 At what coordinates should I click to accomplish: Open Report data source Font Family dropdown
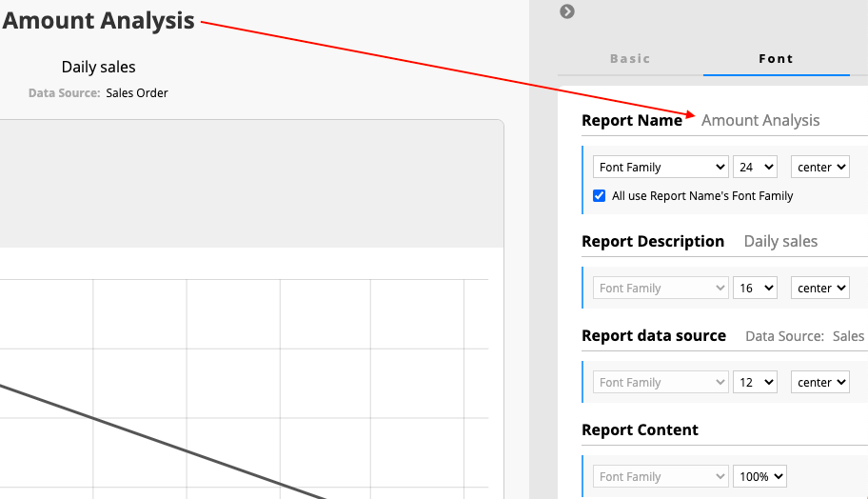661,382
